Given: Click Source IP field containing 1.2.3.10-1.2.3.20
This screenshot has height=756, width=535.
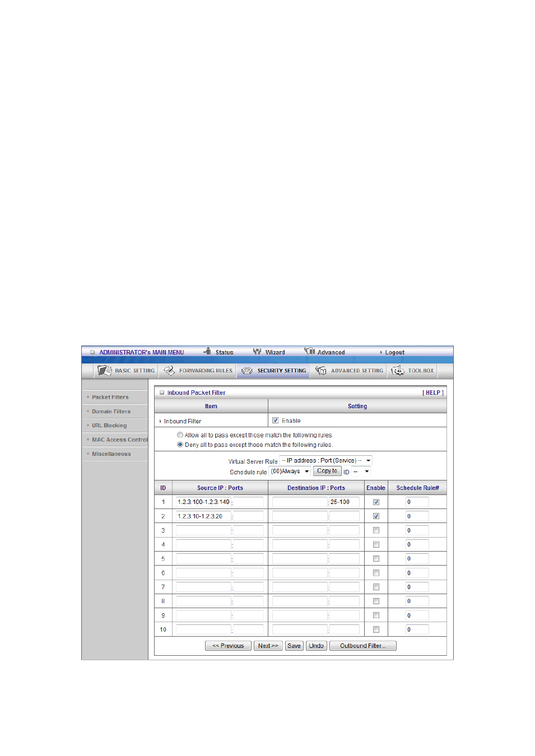Looking at the screenshot, I should click(203, 516).
